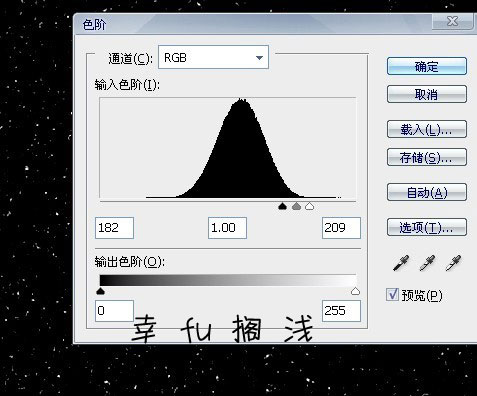
Task: Click the gray midtone input slider triangle
Action: click(296, 206)
